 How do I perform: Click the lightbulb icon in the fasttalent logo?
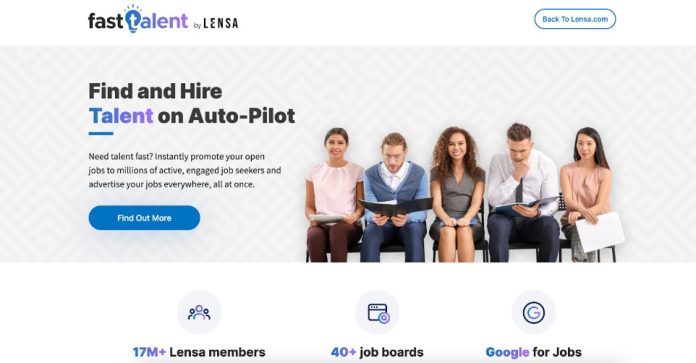[x=132, y=19]
